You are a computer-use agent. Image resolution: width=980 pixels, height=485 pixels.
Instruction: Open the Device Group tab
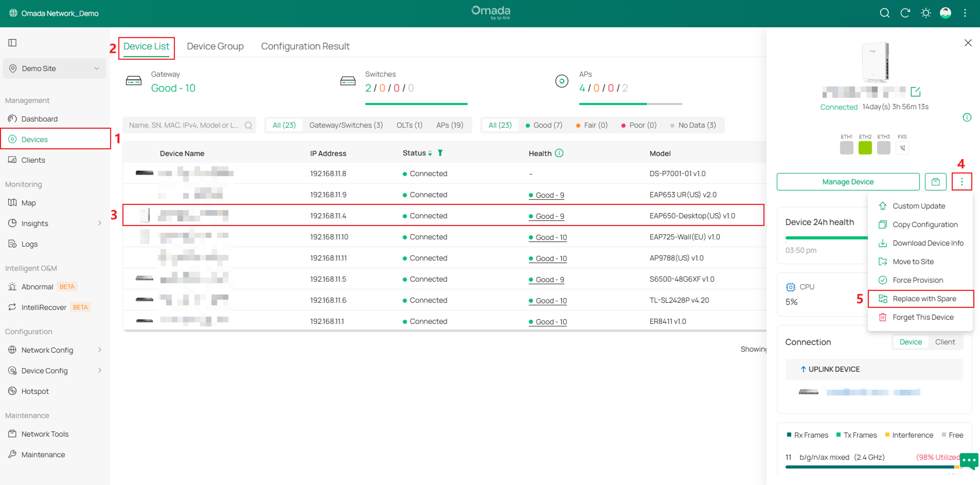[x=215, y=46]
